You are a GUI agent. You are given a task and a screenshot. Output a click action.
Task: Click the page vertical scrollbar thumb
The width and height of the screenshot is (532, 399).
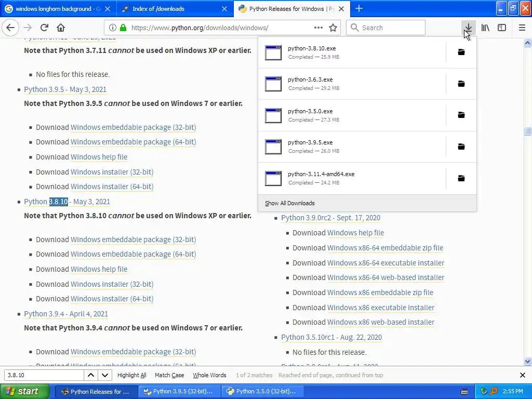click(528, 131)
